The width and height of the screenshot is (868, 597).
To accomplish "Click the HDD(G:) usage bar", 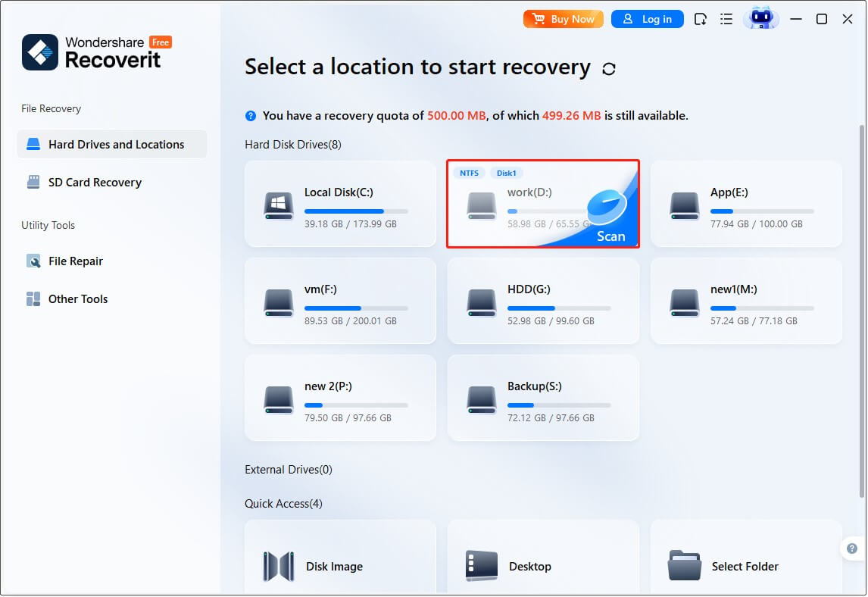I will pos(559,308).
